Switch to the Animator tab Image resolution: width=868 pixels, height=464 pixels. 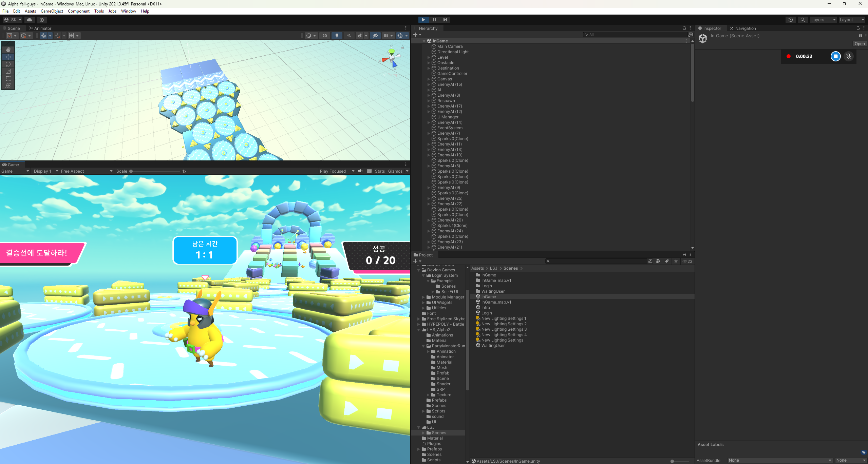[x=41, y=28]
